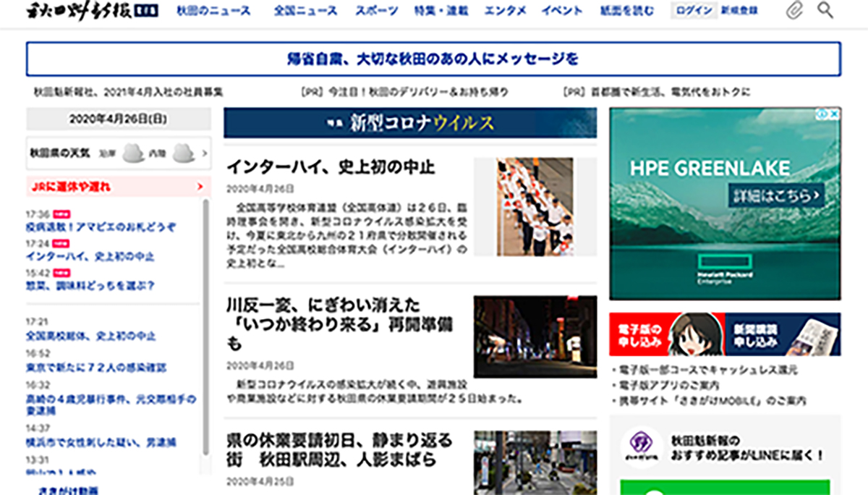Open the red JR delay alert arrow
Screen dimensions: 868x495
point(200,187)
